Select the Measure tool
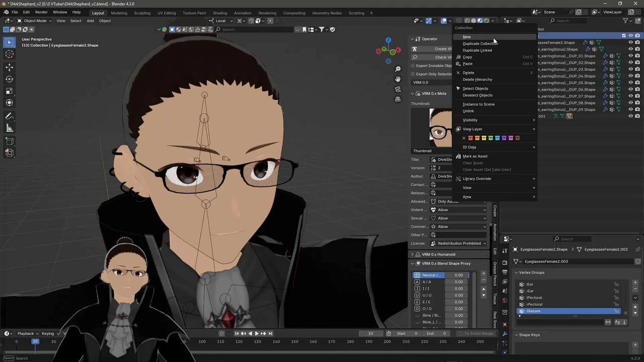Viewport: 644px width, 362px height. tap(9, 128)
